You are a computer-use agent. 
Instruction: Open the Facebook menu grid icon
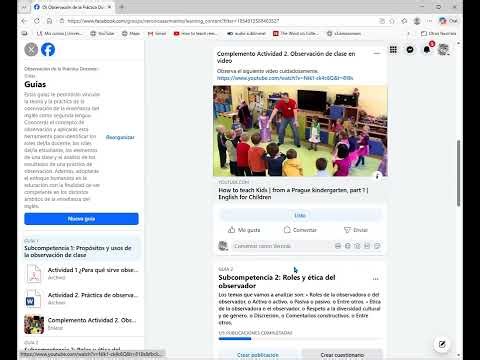(x=393, y=50)
